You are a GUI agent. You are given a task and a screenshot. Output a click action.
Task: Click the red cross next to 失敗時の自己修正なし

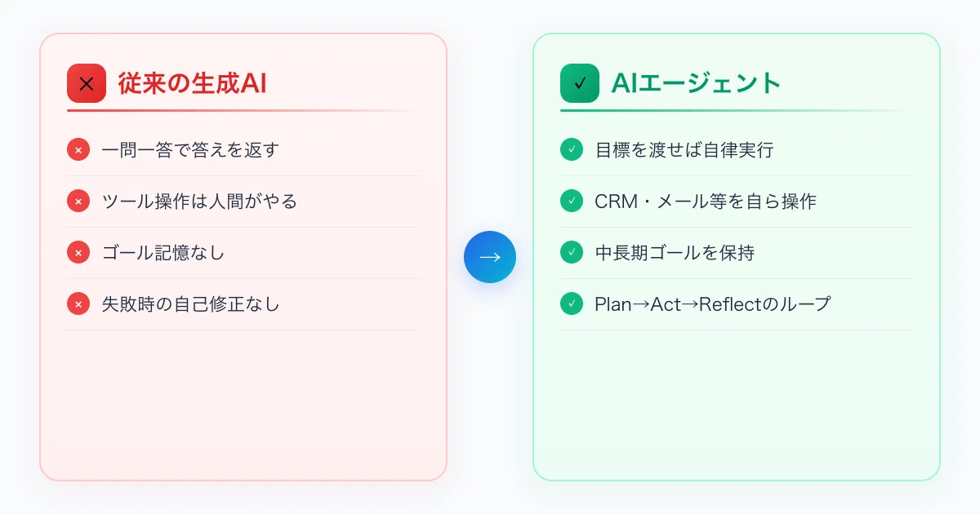click(x=78, y=304)
